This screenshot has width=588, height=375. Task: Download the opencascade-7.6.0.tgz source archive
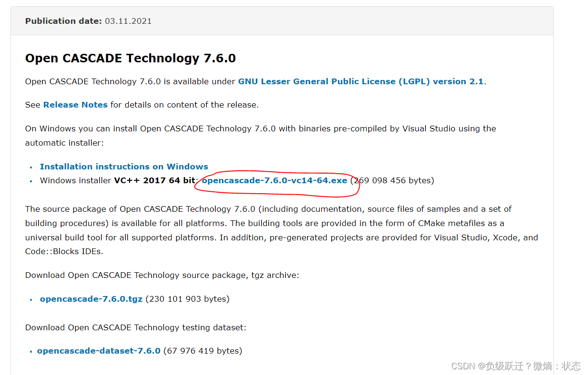point(91,299)
